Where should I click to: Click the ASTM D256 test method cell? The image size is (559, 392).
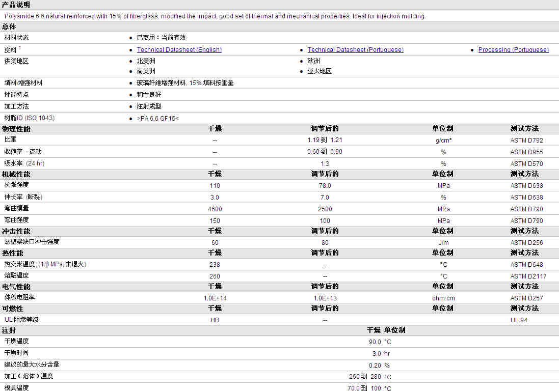[526, 243]
